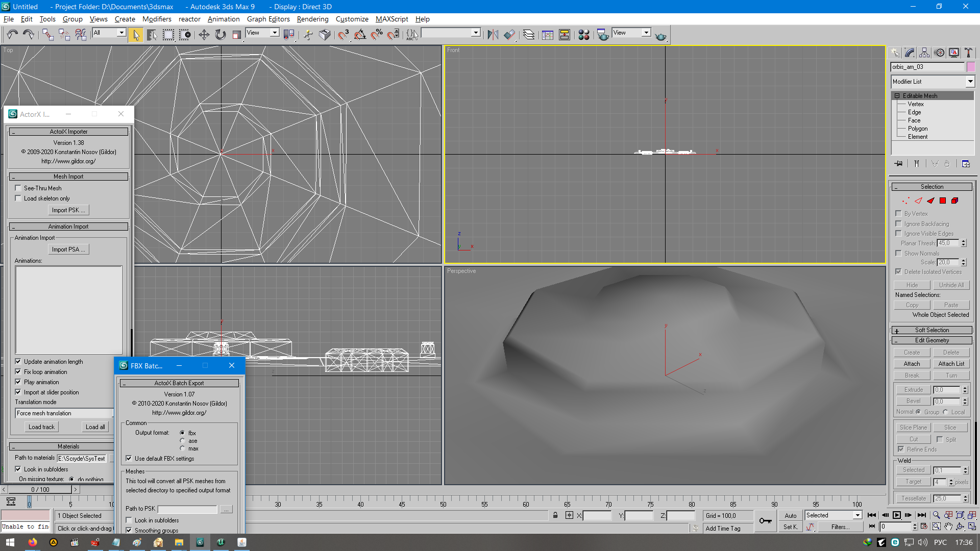
Task: Open the Material Editor spheres icon
Action: tap(584, 35)
